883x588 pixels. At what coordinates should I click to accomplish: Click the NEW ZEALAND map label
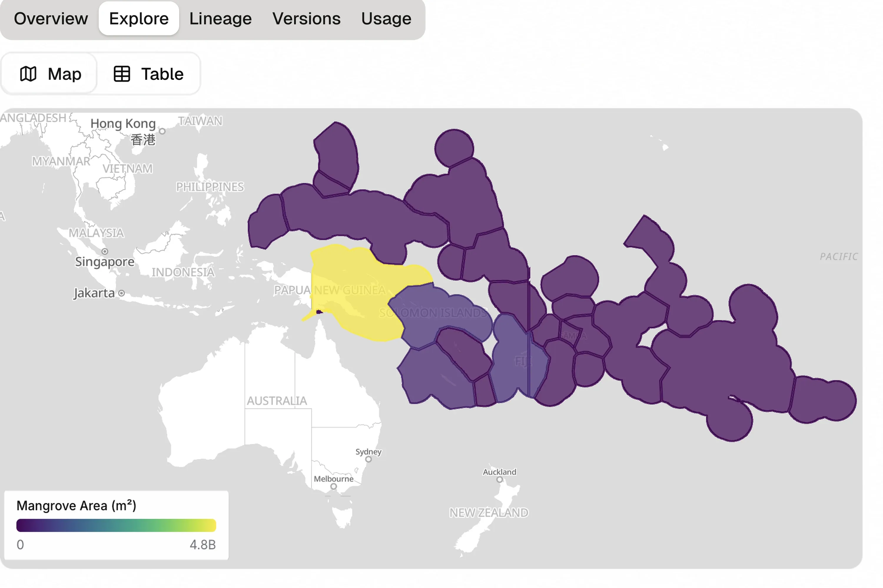pos(489,512)
